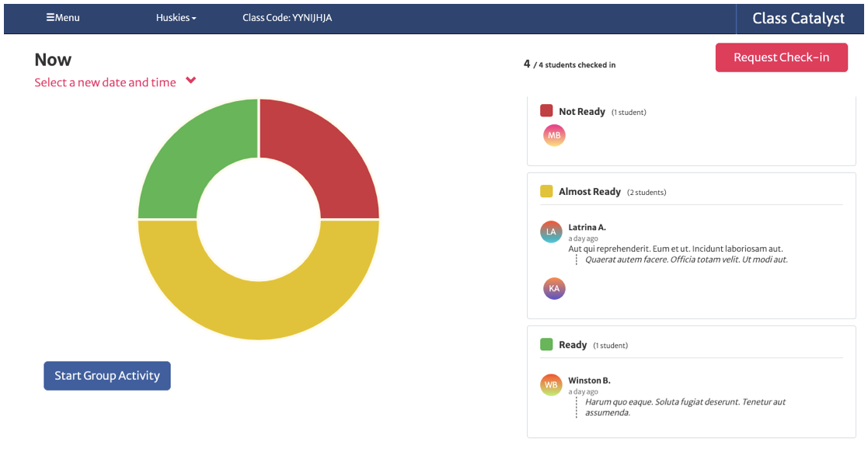Screen dimensions: 868x466
Task: Select the WB student avatar
Action: point(551,384)
